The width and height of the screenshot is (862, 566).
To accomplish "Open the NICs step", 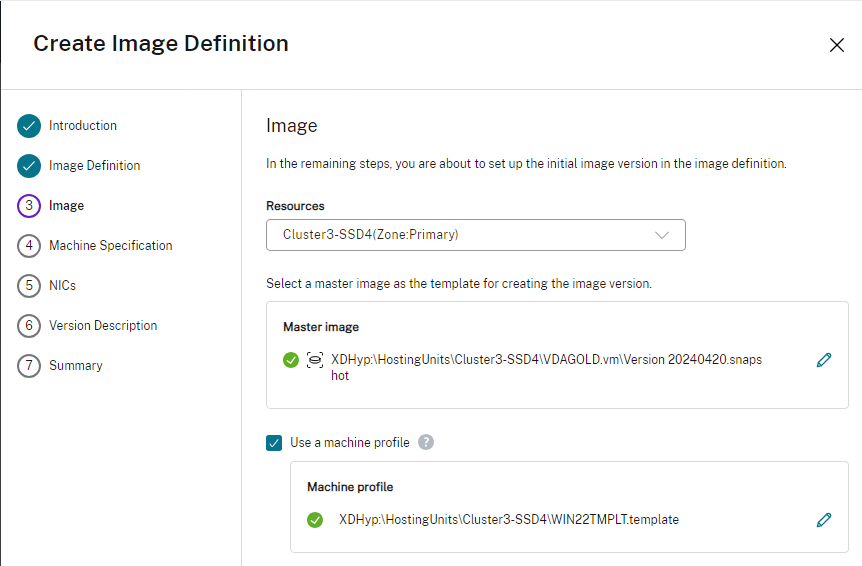I will (62, 286).
